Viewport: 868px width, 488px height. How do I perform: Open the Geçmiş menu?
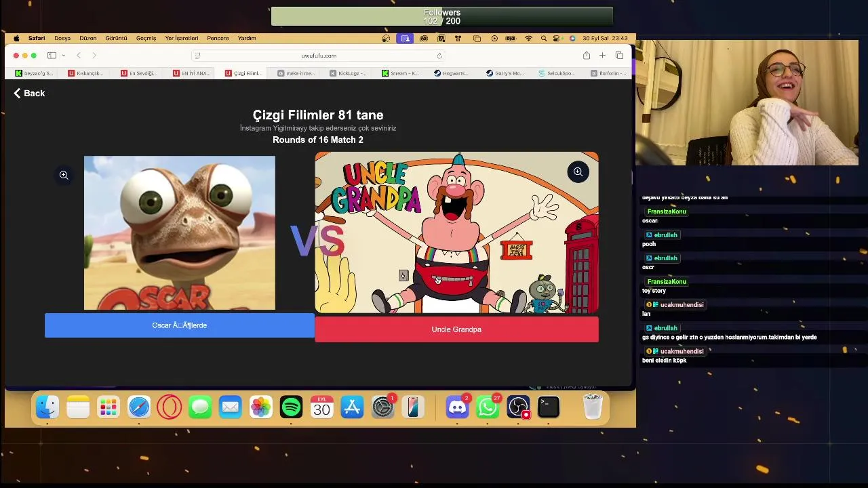point(146,39)
